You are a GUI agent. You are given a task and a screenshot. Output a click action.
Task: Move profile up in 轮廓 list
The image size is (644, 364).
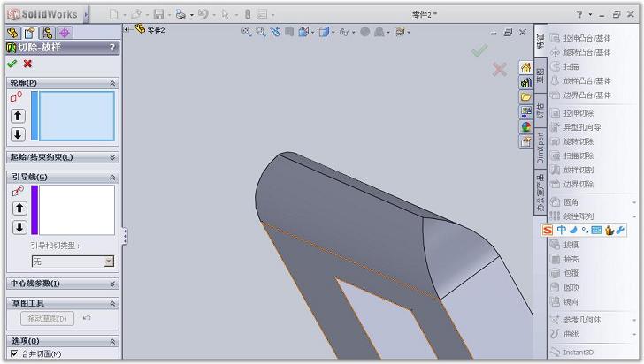click(18, 116)
